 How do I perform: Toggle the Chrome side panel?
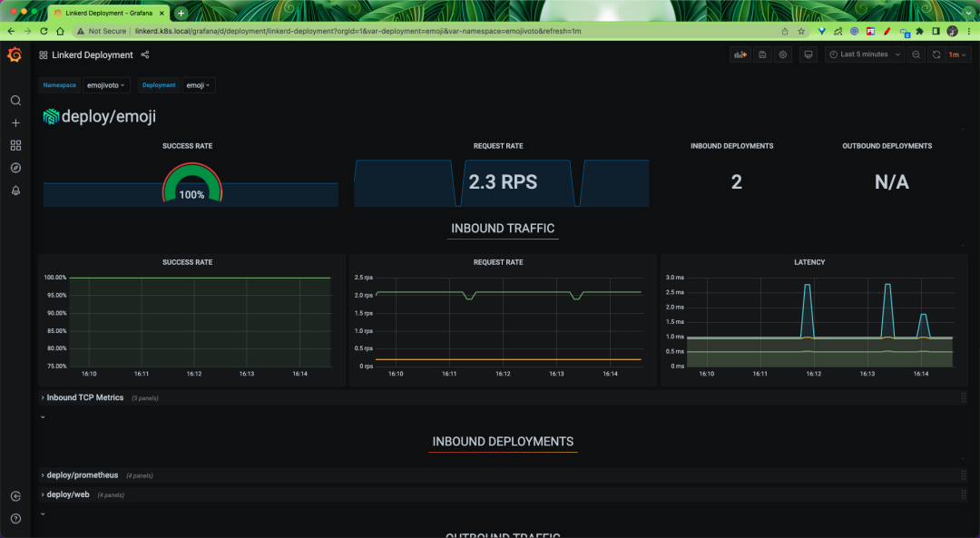(x=936, y=31)
